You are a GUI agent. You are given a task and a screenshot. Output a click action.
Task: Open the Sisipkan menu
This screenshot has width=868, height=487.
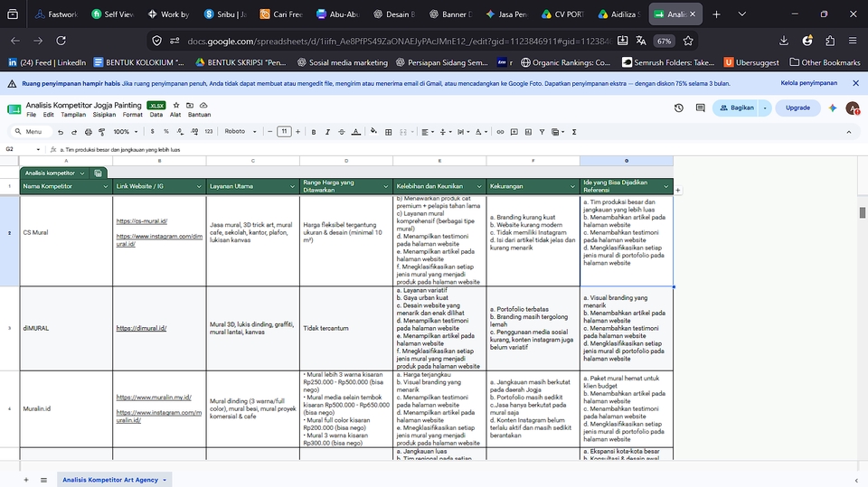(x=104, y=115)
